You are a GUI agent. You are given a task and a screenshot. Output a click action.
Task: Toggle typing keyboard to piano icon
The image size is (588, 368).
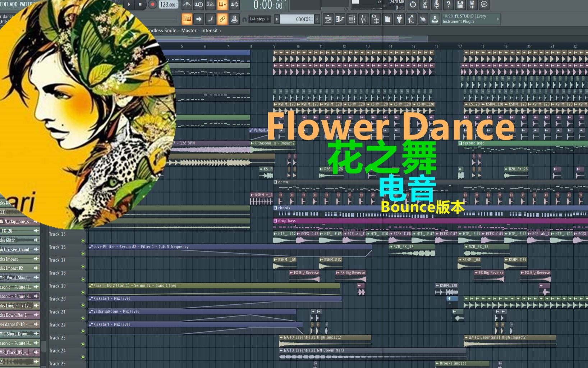[x=187, y=19]
